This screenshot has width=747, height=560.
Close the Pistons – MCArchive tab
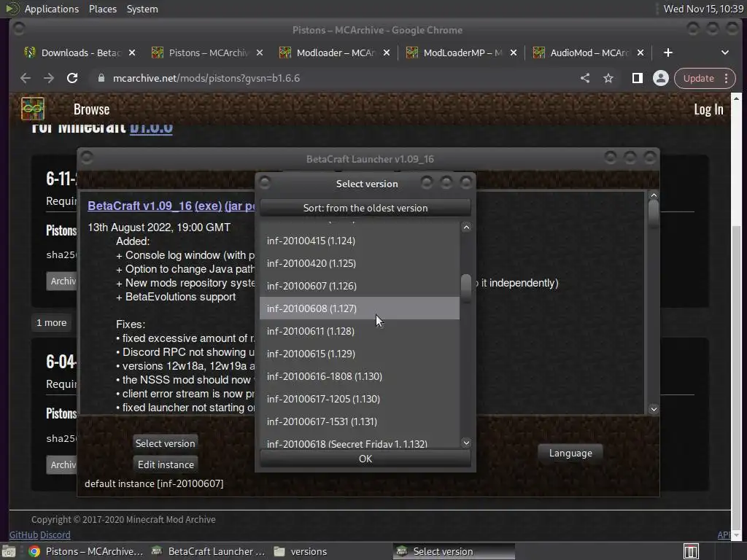(260, 52)
